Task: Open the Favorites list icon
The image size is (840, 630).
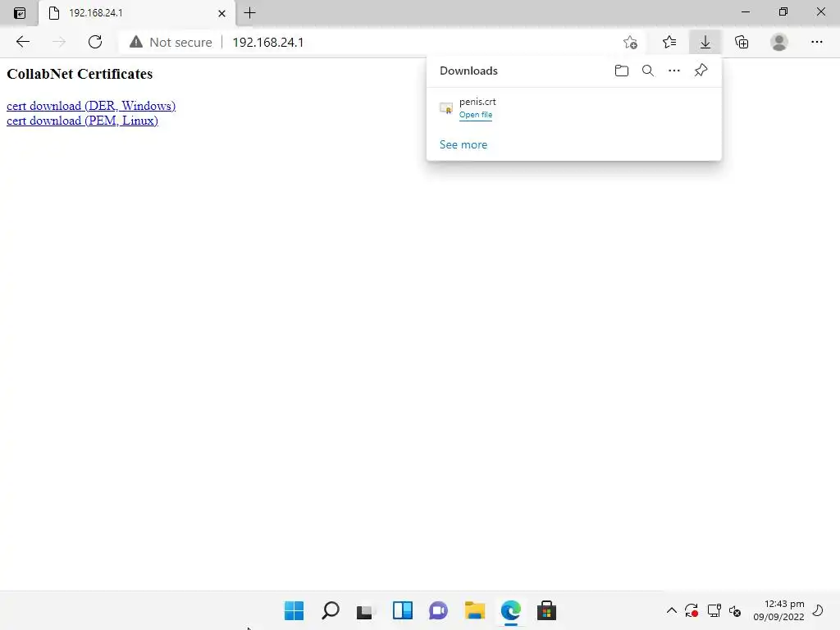Action: pyautogui.click(x=669, y=42)
